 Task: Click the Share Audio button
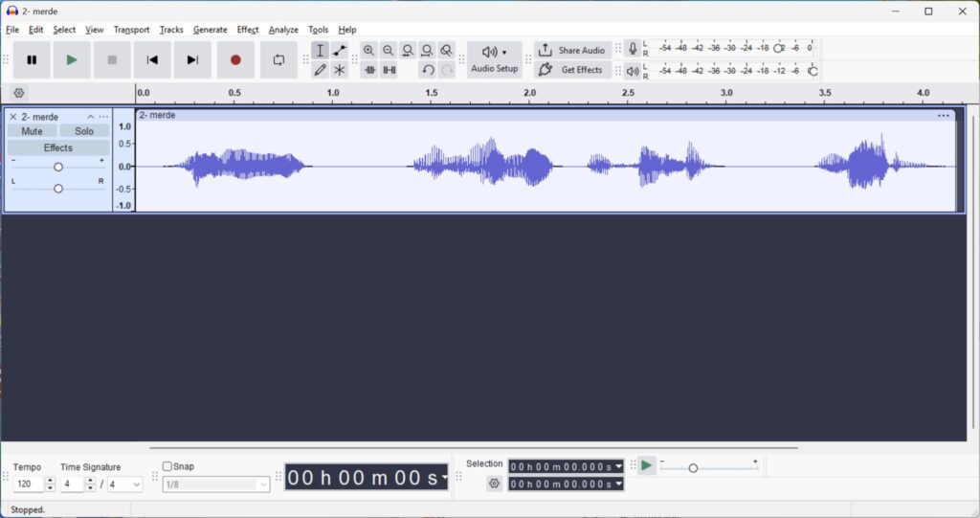pyautogui.click(x=572, y=50)
